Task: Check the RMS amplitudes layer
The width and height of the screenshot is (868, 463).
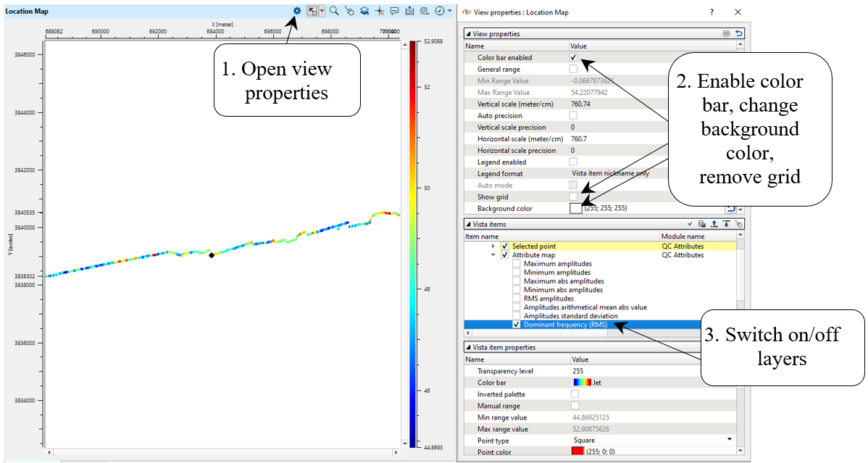Action: click(x=517, y=299)
